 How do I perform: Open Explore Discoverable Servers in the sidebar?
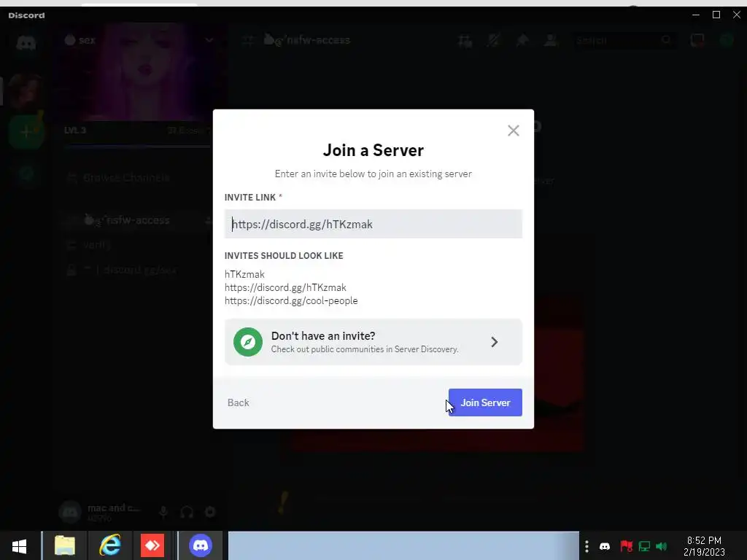(x=26, y=174)
